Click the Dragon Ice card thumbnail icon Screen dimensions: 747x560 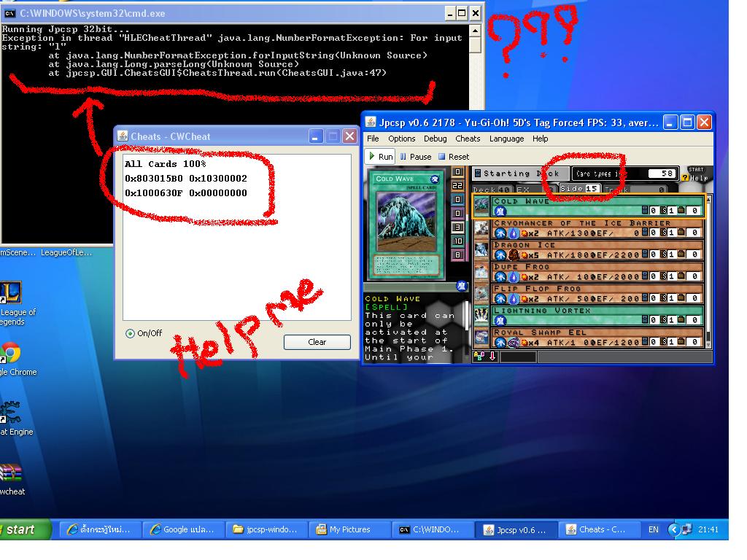pyautogui.click(x=481, y=250)
